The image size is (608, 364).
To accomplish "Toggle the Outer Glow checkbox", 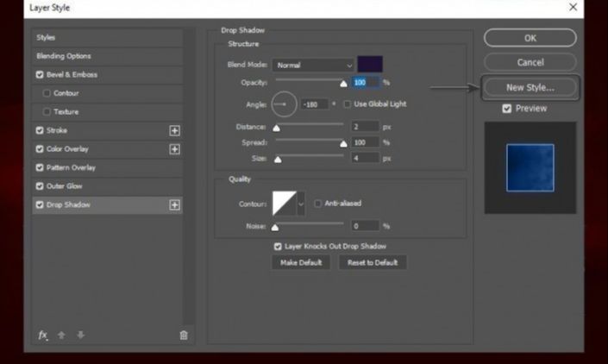I will 40,186.
